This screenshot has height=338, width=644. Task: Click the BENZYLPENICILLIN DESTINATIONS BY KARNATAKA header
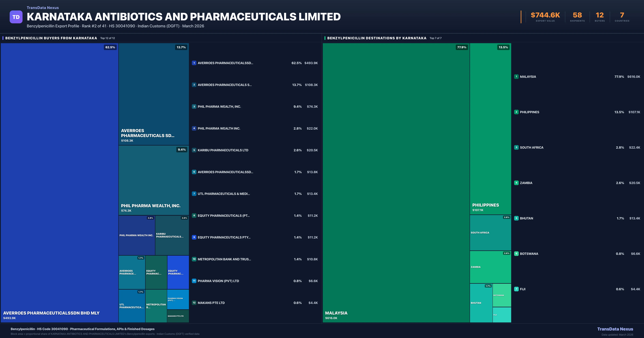(x=376, y=38)
